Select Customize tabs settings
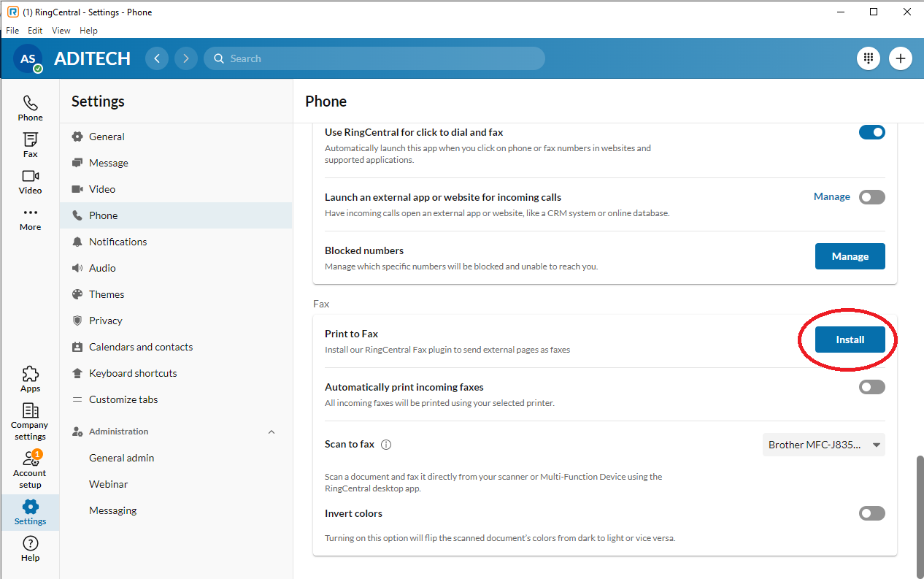Screen dimensions: 924x579 [176, 399]
